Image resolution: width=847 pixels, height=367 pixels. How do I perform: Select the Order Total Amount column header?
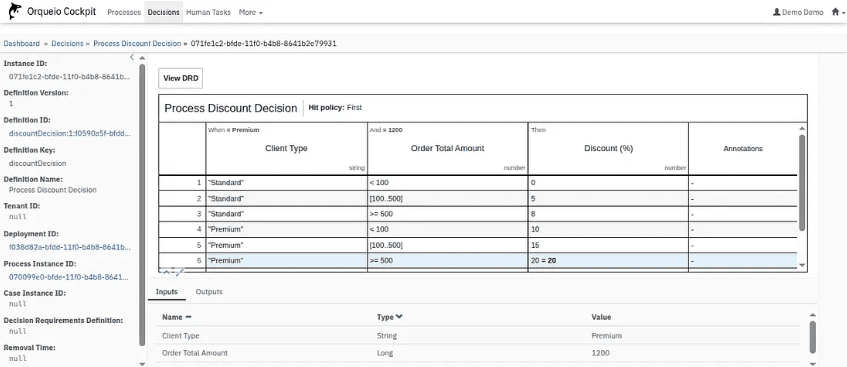(x=447, y=149)
